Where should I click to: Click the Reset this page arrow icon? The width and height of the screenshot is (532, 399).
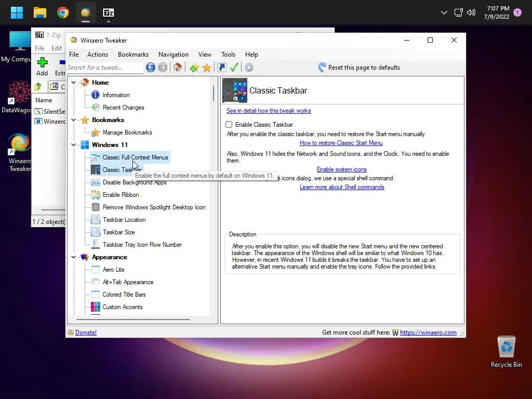322,67
